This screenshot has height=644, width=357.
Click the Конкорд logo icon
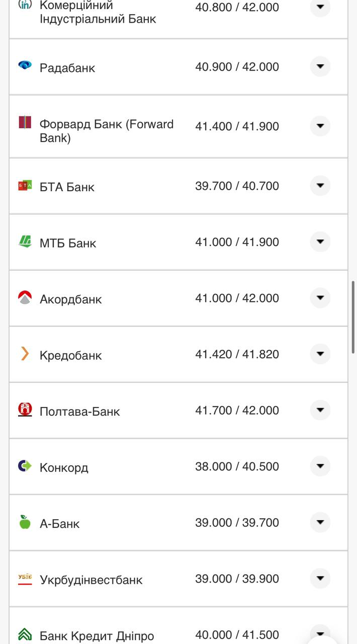pos(26,466)
